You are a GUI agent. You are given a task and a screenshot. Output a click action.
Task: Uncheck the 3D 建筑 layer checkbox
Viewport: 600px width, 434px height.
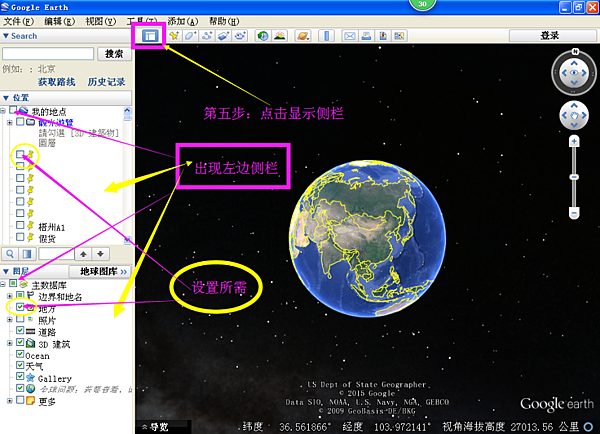(x=20, y=343)
